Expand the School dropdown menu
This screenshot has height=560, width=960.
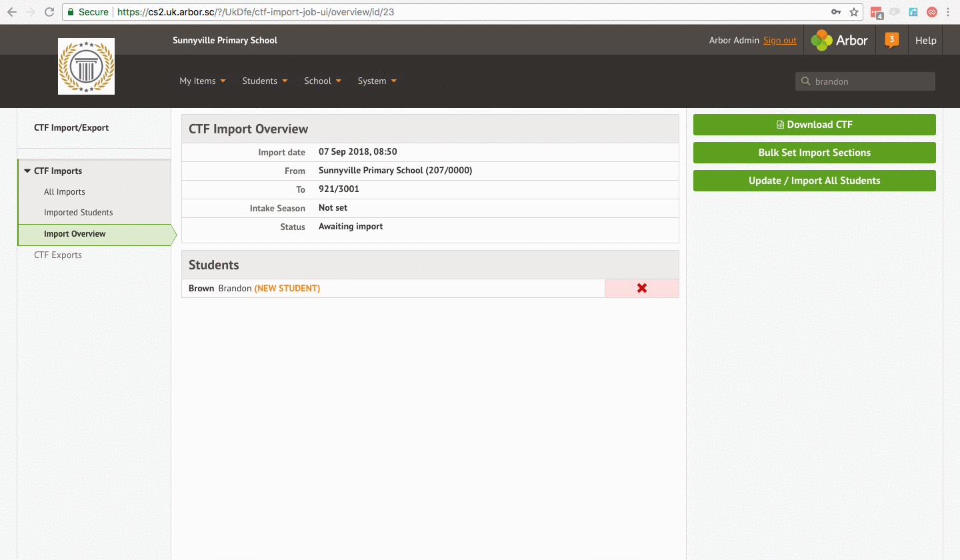[x=322, y=81]
